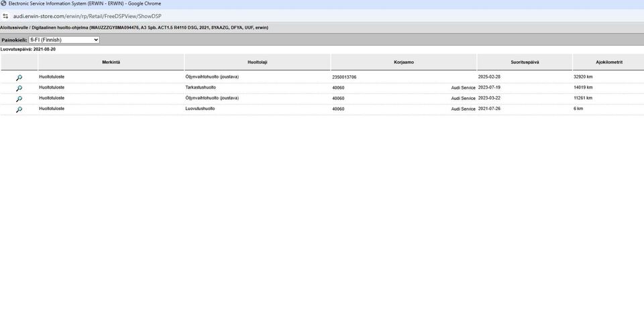The height and width of the screenshot is (310, 644).
Task: Click the Chrome globe icon in title bar
Action: coord(4,4)
